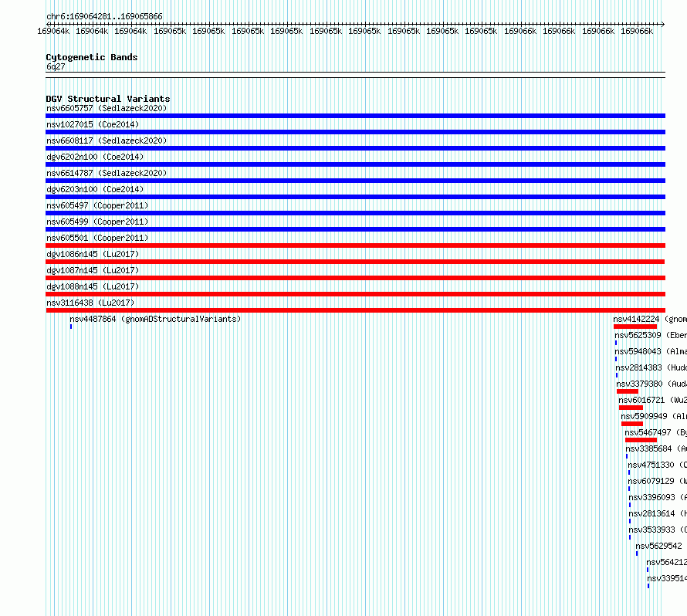Click the red bar under nsv3116438

(x=355, y=310)
